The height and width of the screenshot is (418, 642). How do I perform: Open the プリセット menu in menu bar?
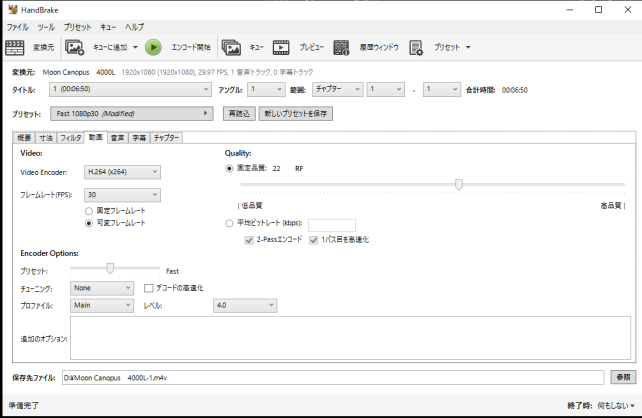coord(77,27)
